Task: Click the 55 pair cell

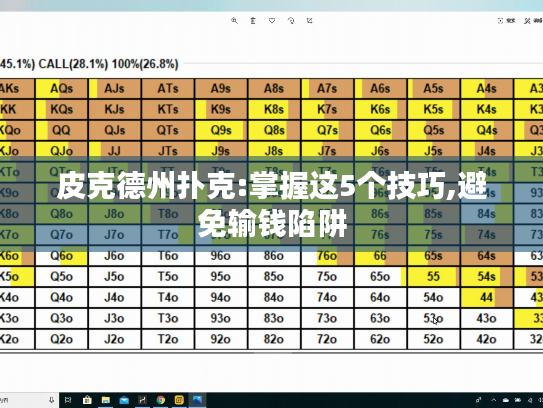Action: (434, 277)
